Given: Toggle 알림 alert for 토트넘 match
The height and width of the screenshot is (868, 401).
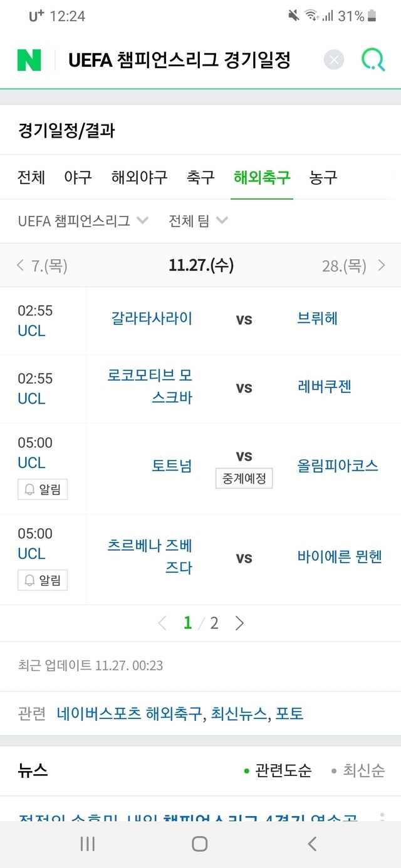Looking at the screenshot, I should click(43, 489).
